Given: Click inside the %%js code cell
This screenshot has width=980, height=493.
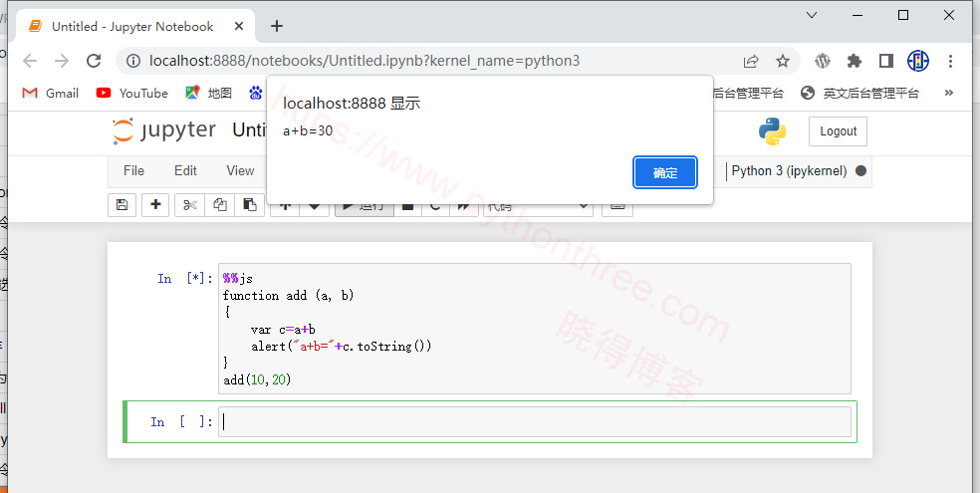Looking at the screenshot, I should pyautogui.click(x=535, y=329).
